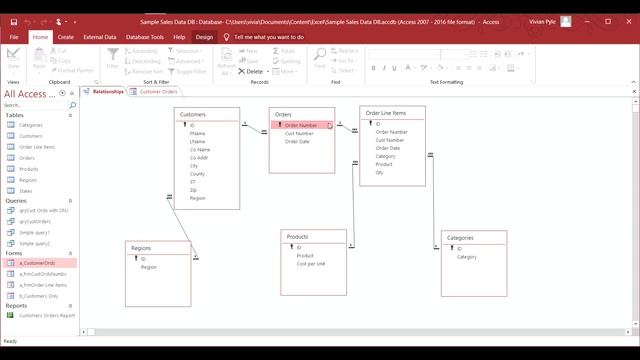This screenshot has width=640, height=360.
Task: Select the Relationships document tab
Action: (103, 92)
